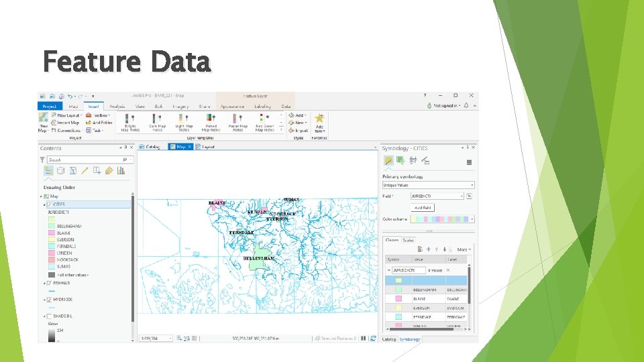Click Vary symbology by attribute icon
Image resolution: width=644 pixels, height=362 pixels.
pyautogui.click(x=400, y=160)
